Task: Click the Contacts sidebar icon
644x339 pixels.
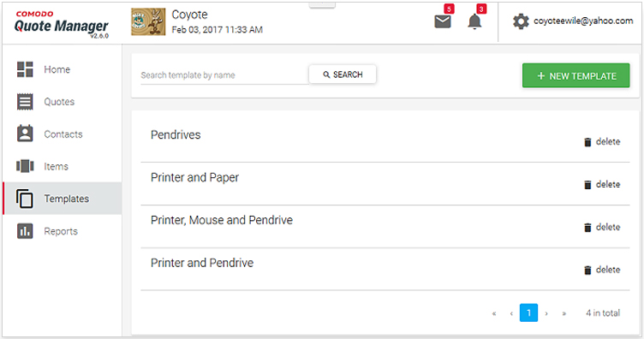Action: 25,134
